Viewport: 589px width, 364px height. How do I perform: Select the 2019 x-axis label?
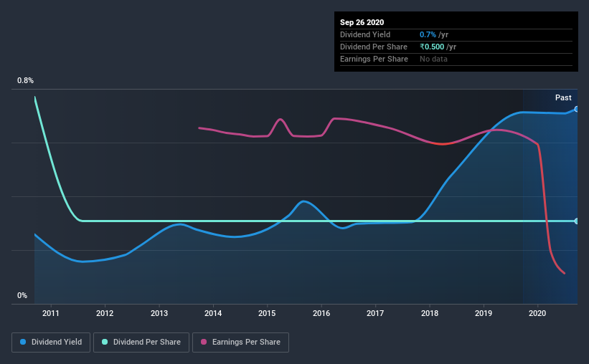pos(484,313)
